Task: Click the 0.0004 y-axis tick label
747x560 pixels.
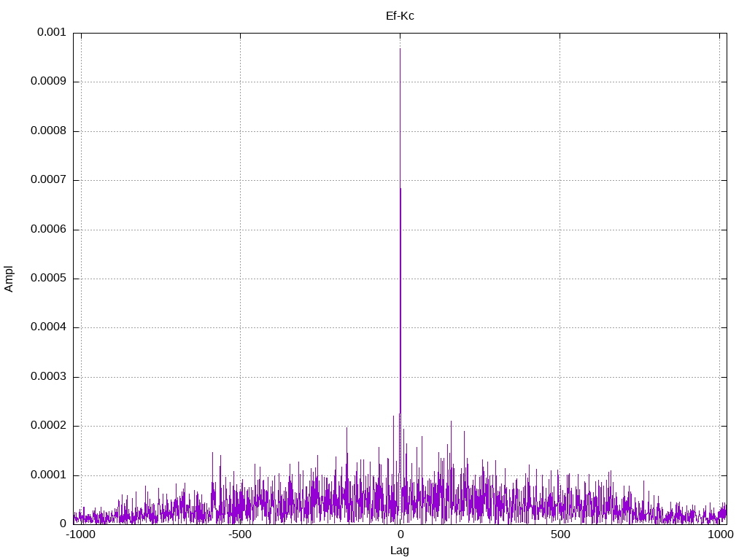Action: click(48, 327)
